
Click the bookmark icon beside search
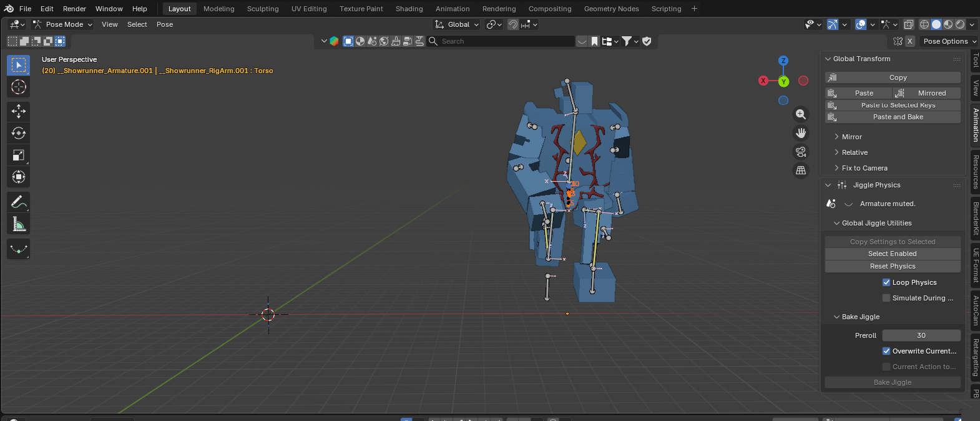(595, 41)
